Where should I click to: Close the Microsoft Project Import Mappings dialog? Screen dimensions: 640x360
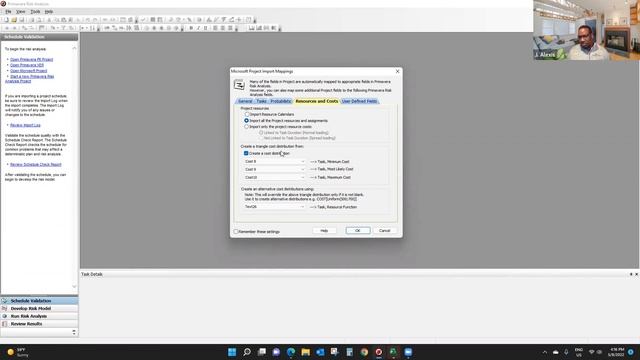(x=398, y=71)
